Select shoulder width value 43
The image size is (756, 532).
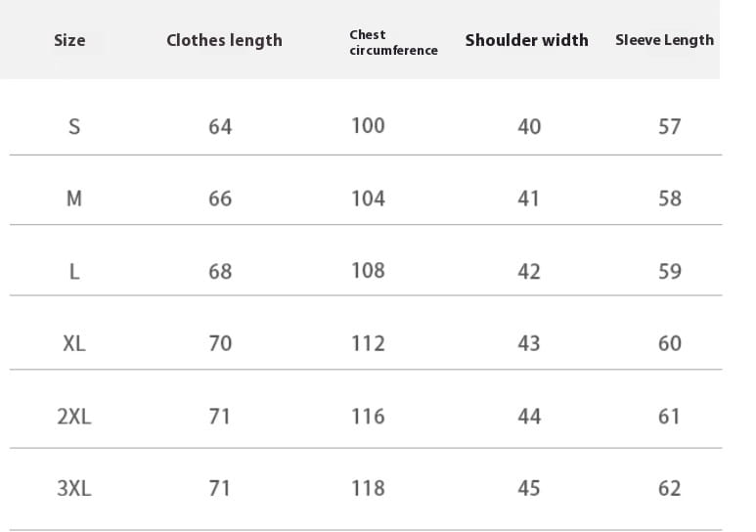(x=528, y=344)
